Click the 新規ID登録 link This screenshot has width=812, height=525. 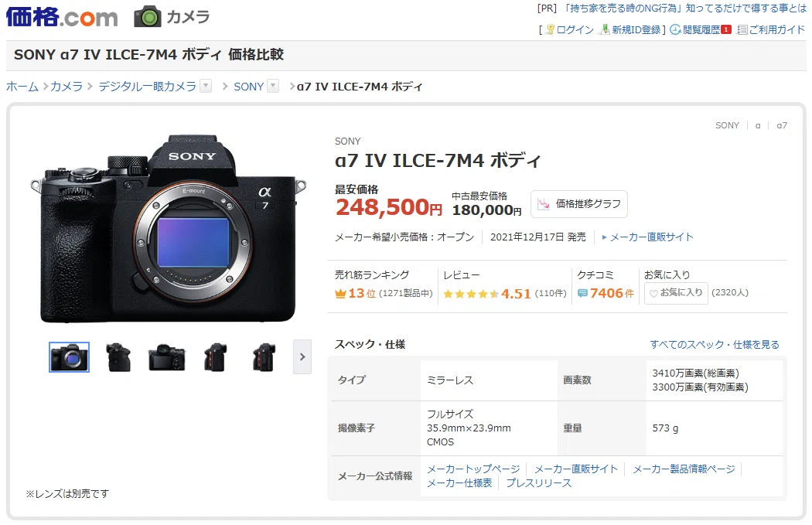click(x=636, y=30)
